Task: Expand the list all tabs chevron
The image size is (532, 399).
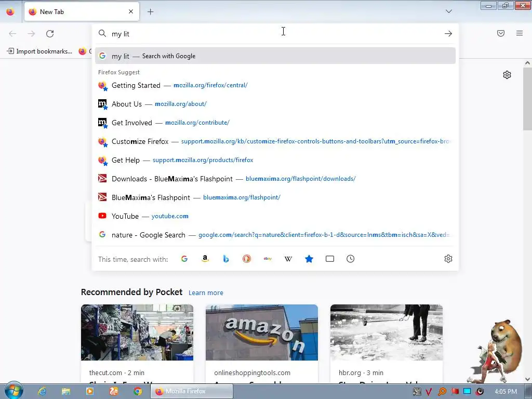Action: [448, 11]
